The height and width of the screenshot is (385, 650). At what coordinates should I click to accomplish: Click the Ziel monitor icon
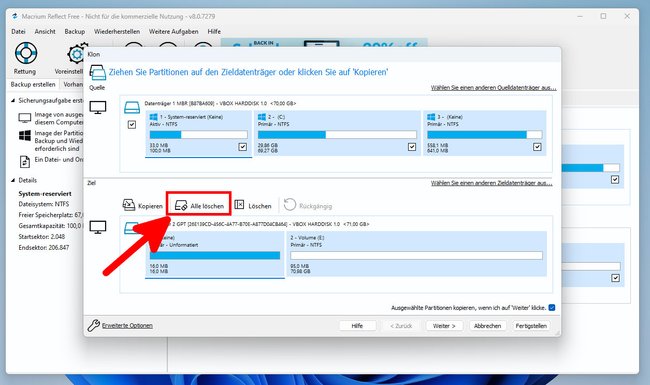pos(98,227)
